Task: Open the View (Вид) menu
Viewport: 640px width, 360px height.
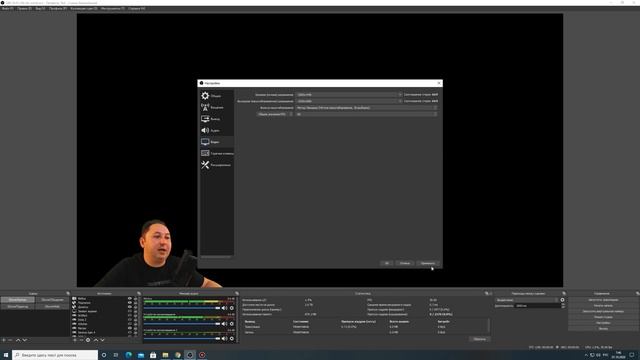Action: tap(40, 8)
